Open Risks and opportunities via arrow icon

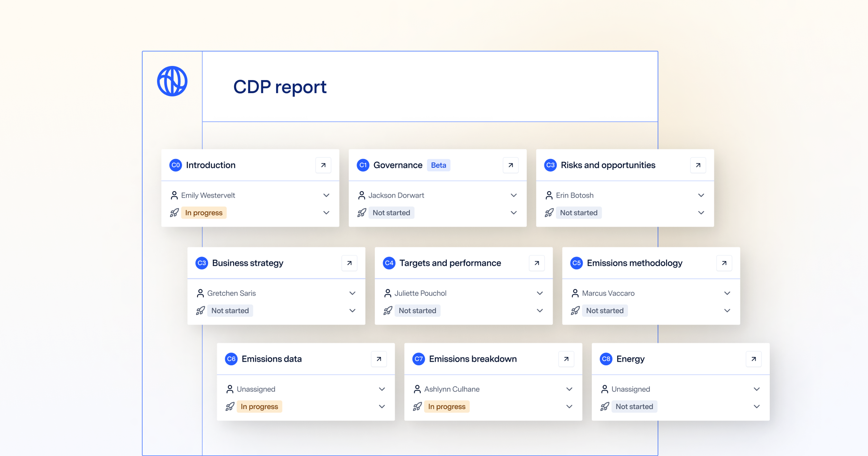click(698, 165)
